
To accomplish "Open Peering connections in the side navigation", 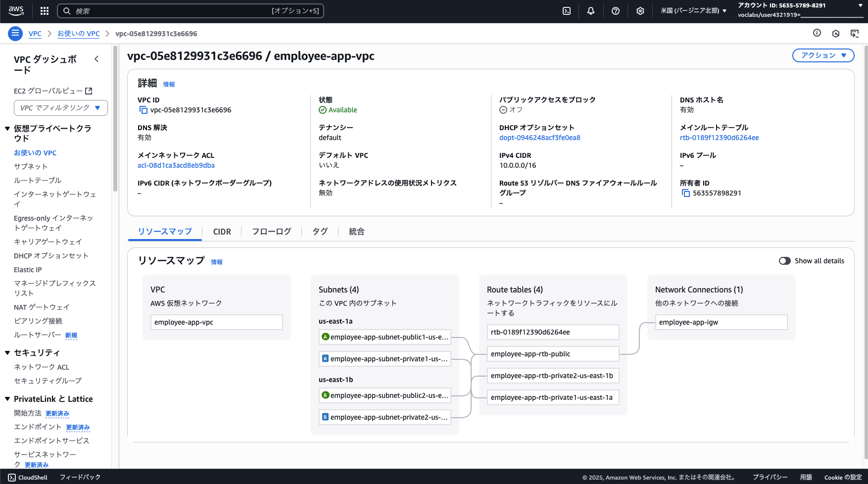I will click(x=38, y=321).
